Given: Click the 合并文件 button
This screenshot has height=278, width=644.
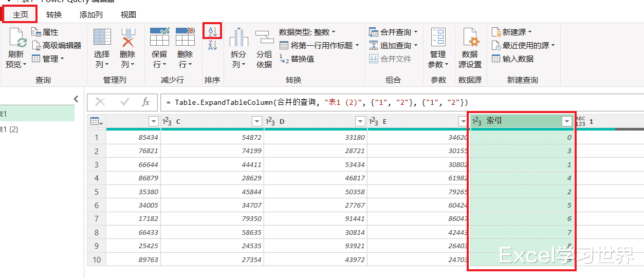Looking at the screenshot, I should [390, 59].
